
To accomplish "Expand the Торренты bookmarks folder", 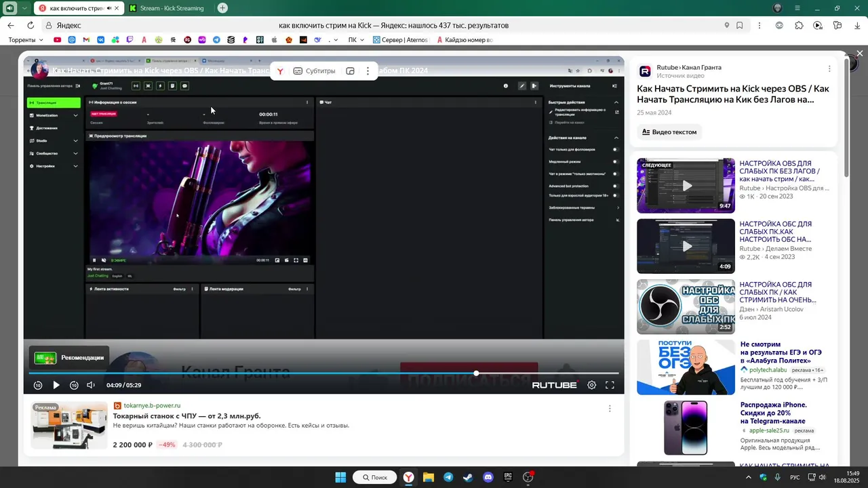I will pyautogui.click(x=26, y=40).
